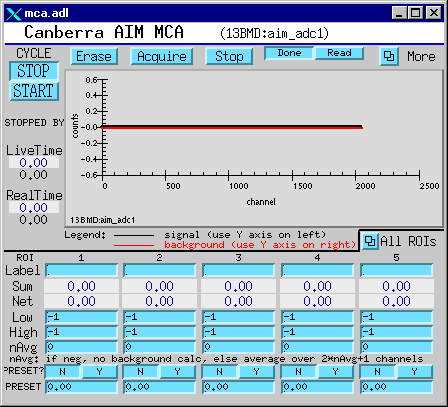This screenshot has width=448, height=407.
Task: Click the CYCLE START button
Action: (34, 91)
